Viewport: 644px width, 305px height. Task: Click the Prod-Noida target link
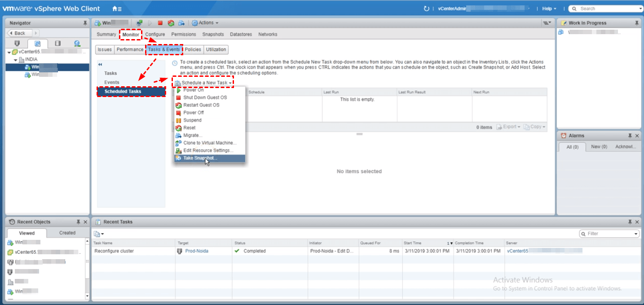[x=197, y=251]
